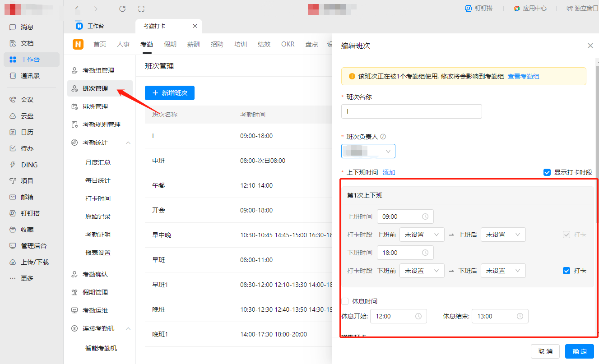Enable the 休息时间 checkbox
The height and width of the screenshot is (364, 599).
pyautogui.click(x=345, y=302)
